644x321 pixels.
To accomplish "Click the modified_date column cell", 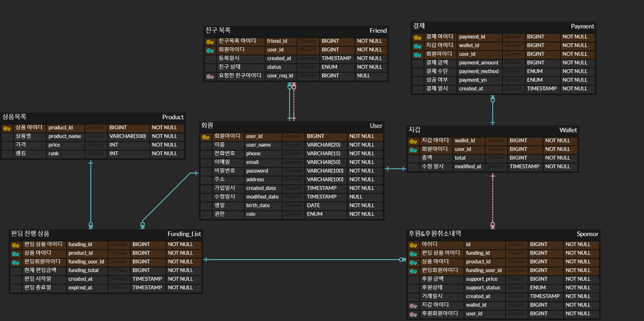I will (263, 197).
